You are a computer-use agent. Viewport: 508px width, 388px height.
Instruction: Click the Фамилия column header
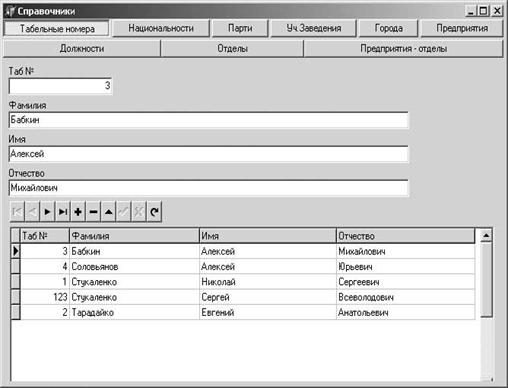pyautogui.click(x=134, y=236)
